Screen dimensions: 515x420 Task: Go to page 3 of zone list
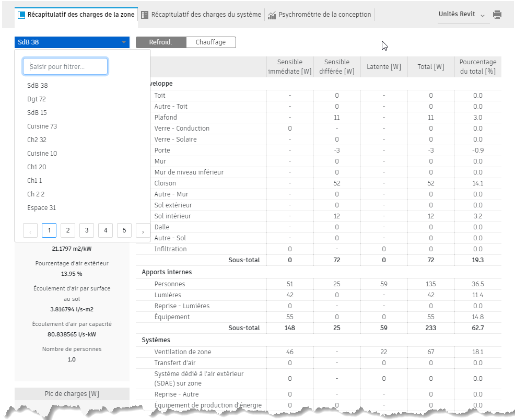click(x=87, y=230)
